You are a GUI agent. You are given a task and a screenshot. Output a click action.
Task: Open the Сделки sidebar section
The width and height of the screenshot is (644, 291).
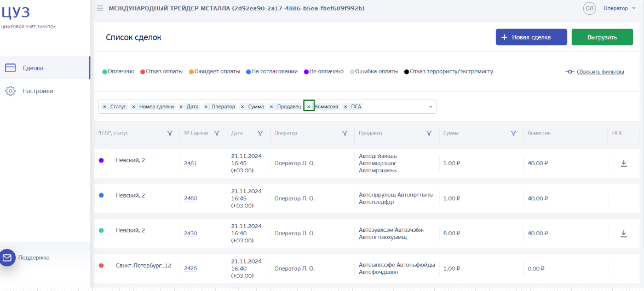coord(45,68)
